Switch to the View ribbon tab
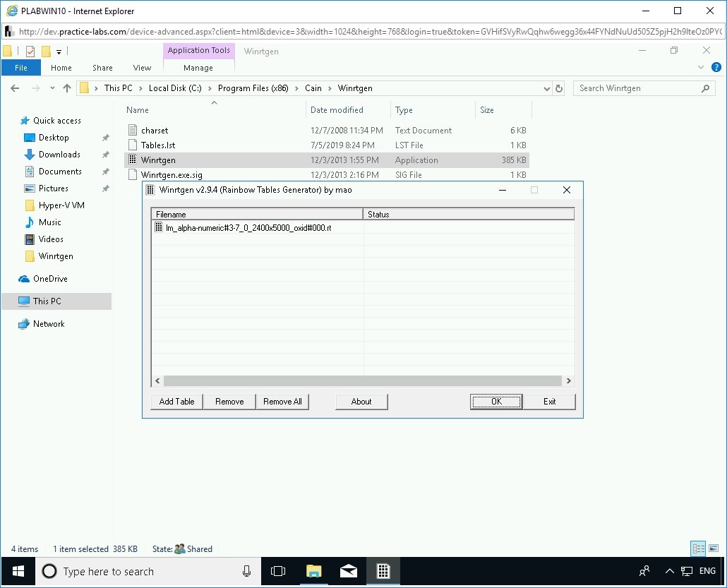The height and width of the screenshot is (588, 727). (x=141, y=67)
